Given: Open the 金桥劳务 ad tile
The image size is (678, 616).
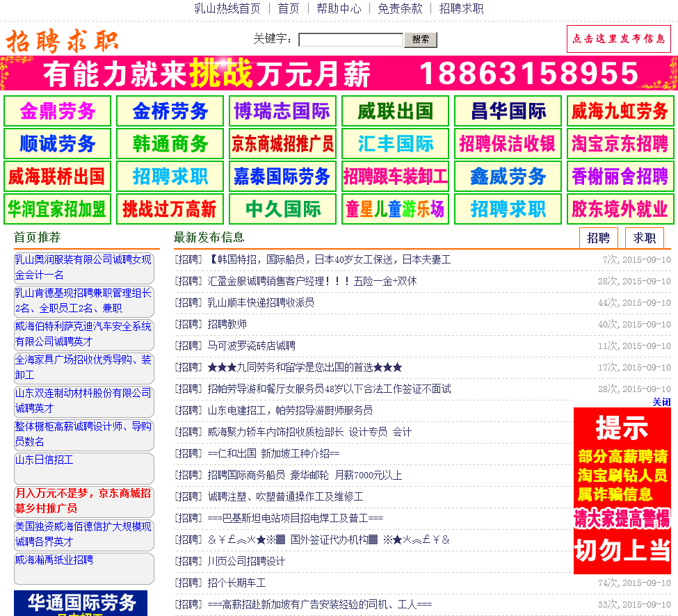Looking at the screenshot, I should coord(170,111).
